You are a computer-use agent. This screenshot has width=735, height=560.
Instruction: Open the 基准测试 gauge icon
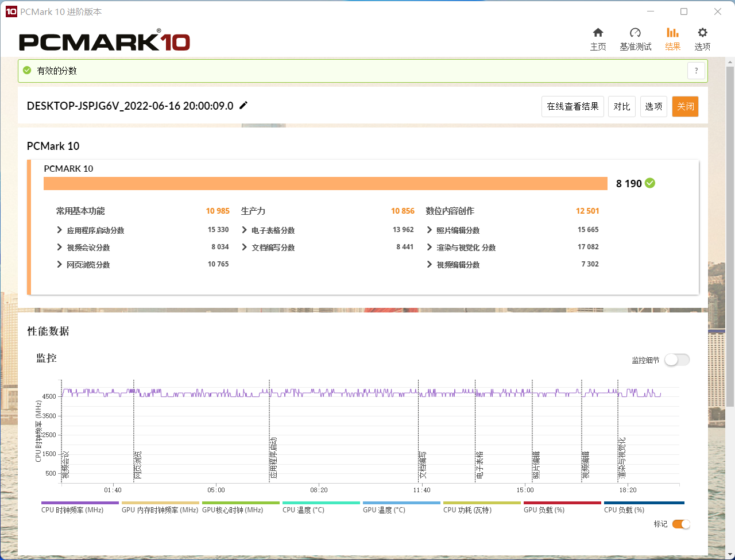coord(635,33)
